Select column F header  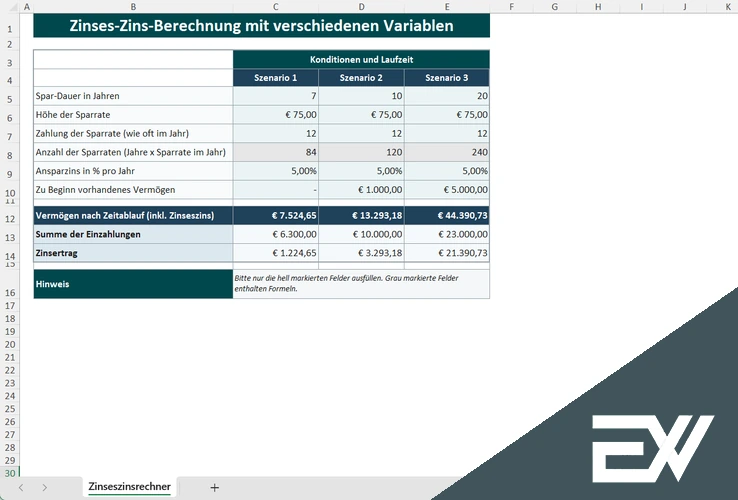512,7
